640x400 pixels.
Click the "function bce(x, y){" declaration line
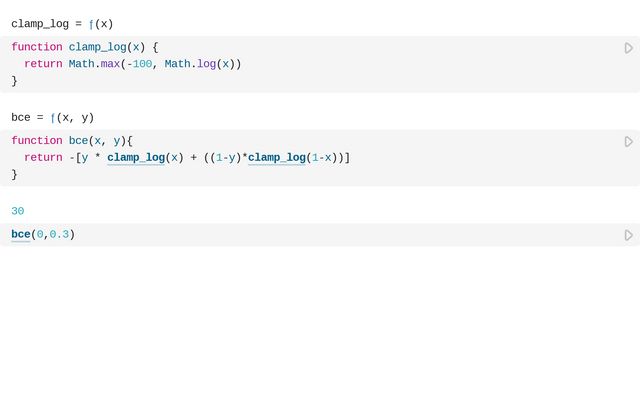[72, 141]
